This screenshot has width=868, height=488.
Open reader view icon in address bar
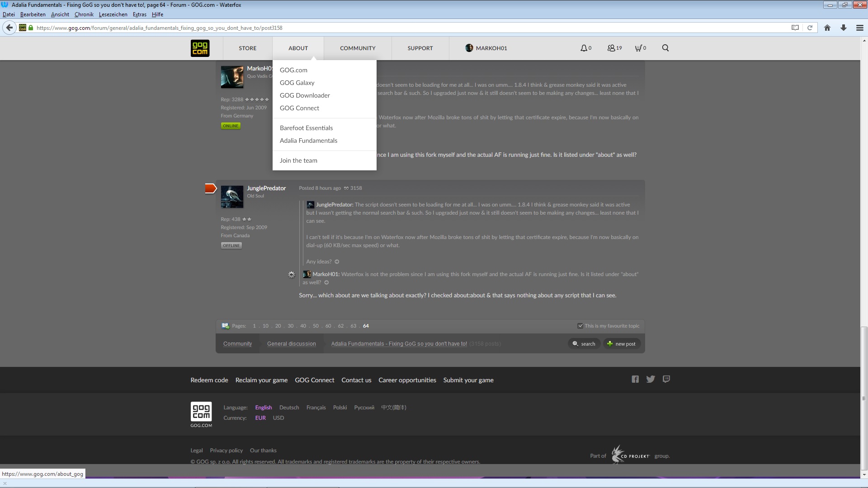[x=795, y=28]
